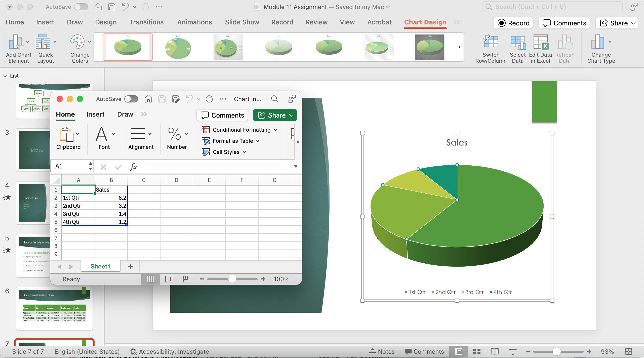Open Animations ribbon tab

click(195, 22)
